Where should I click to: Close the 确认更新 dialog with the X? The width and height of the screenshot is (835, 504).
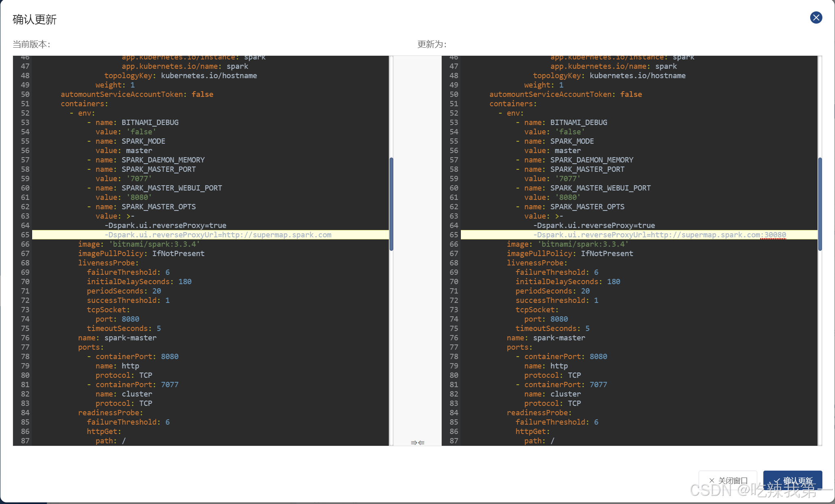816,18
